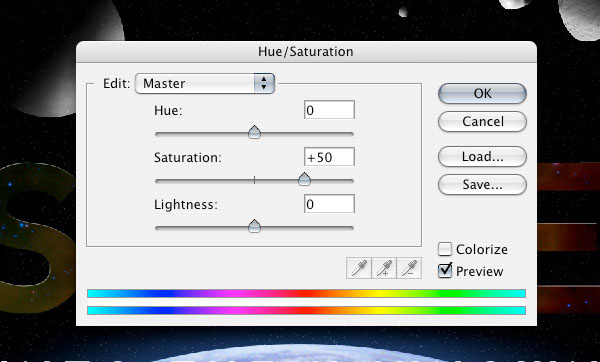This screenshot has width=600, height=362.
Task: Click the Save... button
Action: (x=482, y=185)
